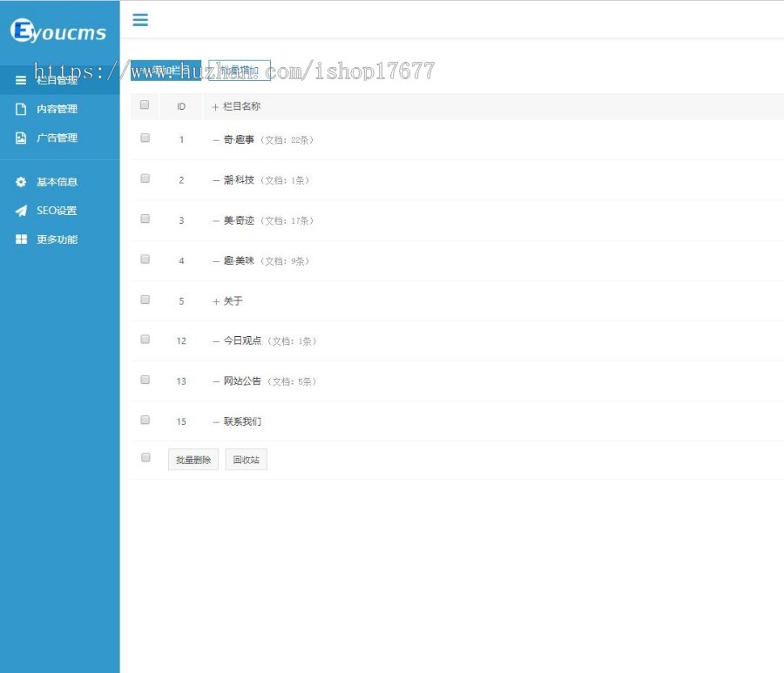Click the 内容管理 document icon
The height and width of the screenshot is (673, 784).
[x=21, y=109]
